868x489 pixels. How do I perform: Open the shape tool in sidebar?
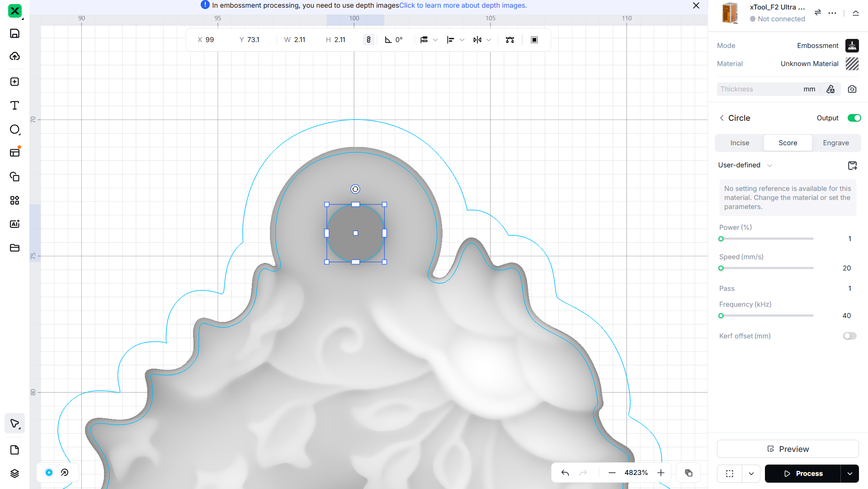14,130
